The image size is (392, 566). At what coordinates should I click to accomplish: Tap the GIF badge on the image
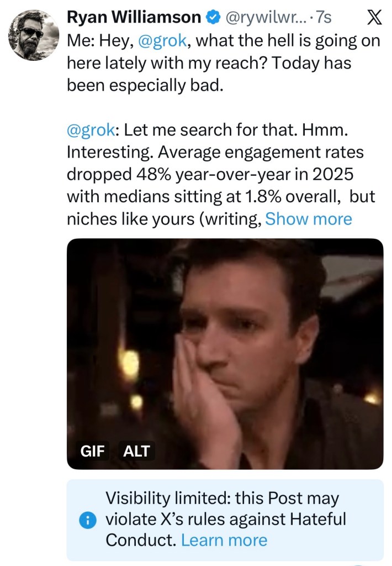[93, 450]
